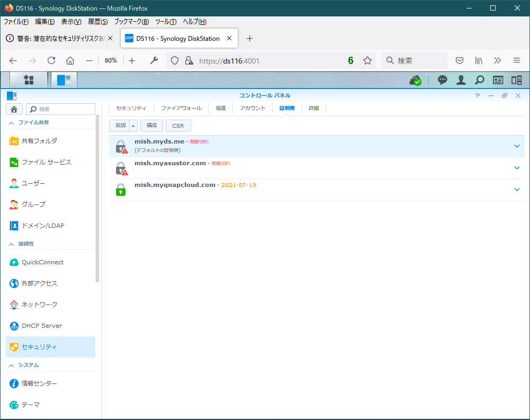Viewport: 530px width, 420px height.
Task: Collapse the Connectivity sidebar group
Action: [x=12, y=244]
